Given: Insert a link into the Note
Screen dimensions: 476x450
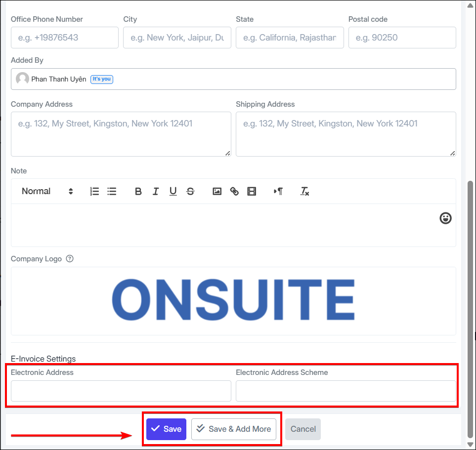Looking at the screenshot, I should pyautogui.click(x=234, y=191).
